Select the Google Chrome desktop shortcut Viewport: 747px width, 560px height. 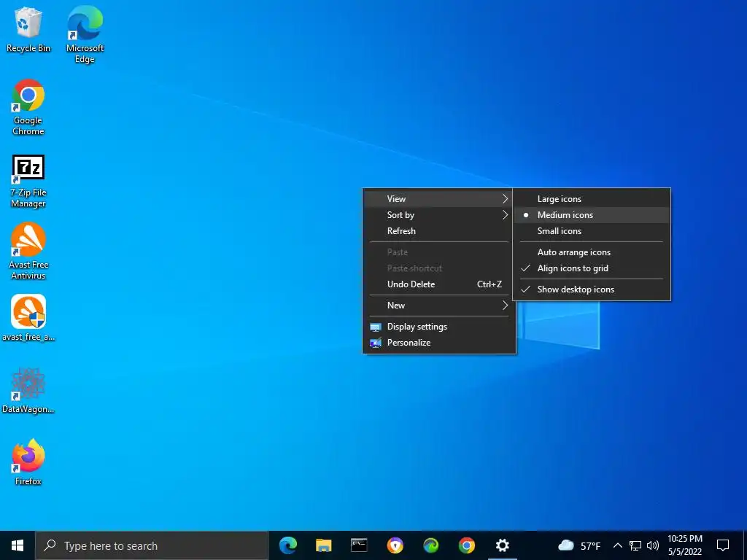click(x=28, y=106)
